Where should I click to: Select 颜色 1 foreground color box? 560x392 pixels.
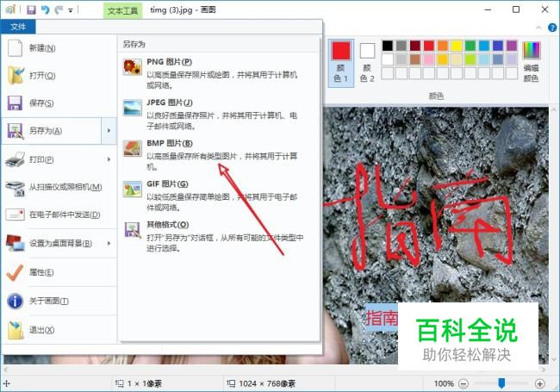[x=341, y=63]
